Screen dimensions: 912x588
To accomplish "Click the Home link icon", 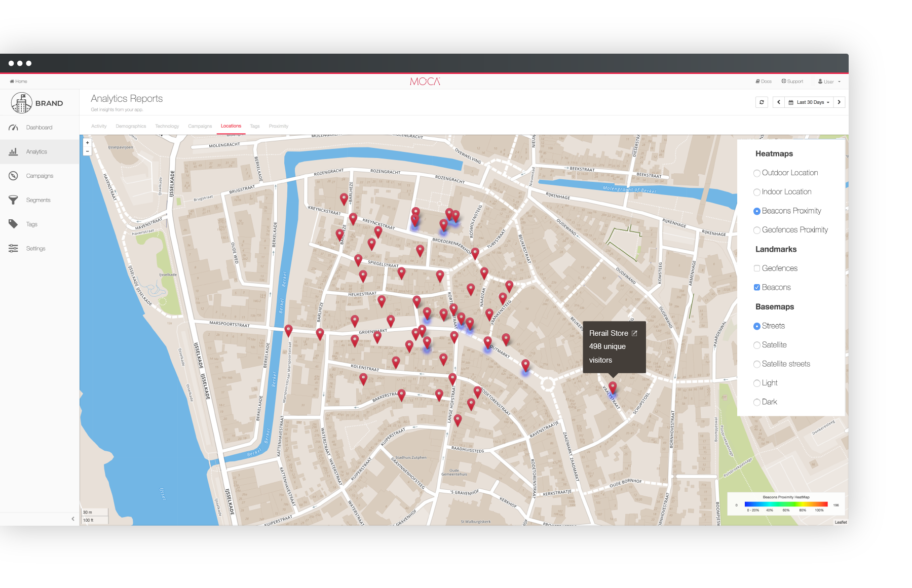I will [12, 81].
